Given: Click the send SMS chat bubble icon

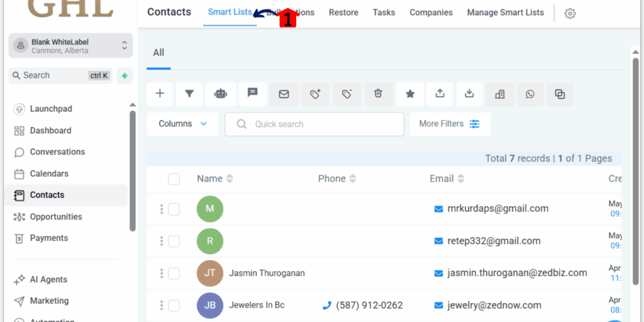Looking at the screenshot, I should coord(252,93).
